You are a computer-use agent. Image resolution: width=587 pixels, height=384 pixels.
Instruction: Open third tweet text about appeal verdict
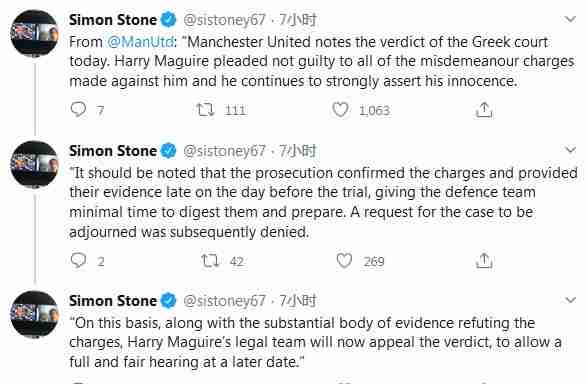(315, 342)
